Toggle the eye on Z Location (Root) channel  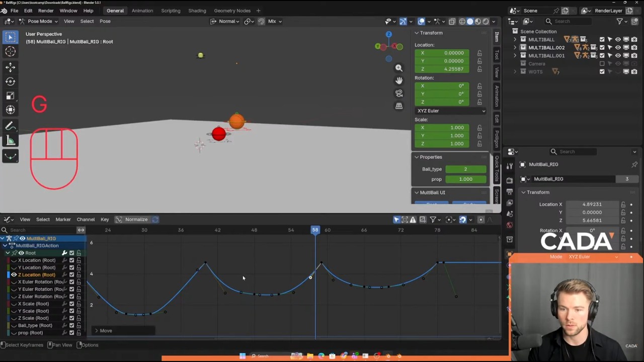coord(14,275)
